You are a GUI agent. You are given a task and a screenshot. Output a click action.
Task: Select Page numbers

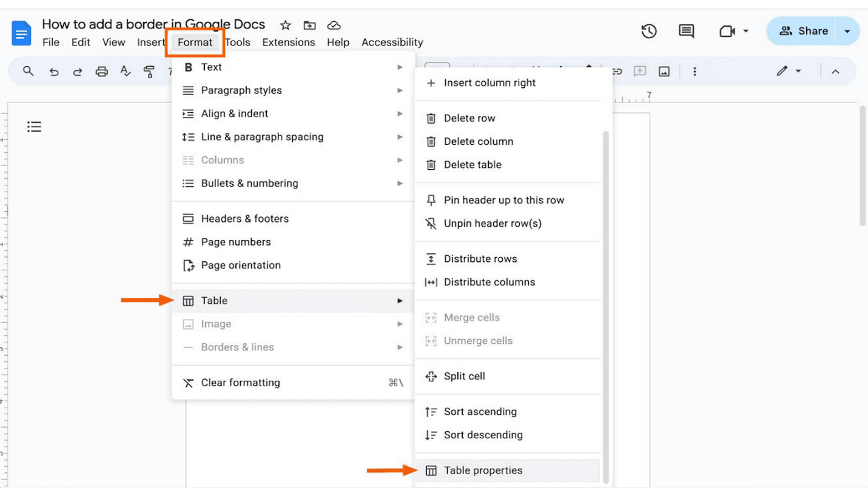pos(294,242)
